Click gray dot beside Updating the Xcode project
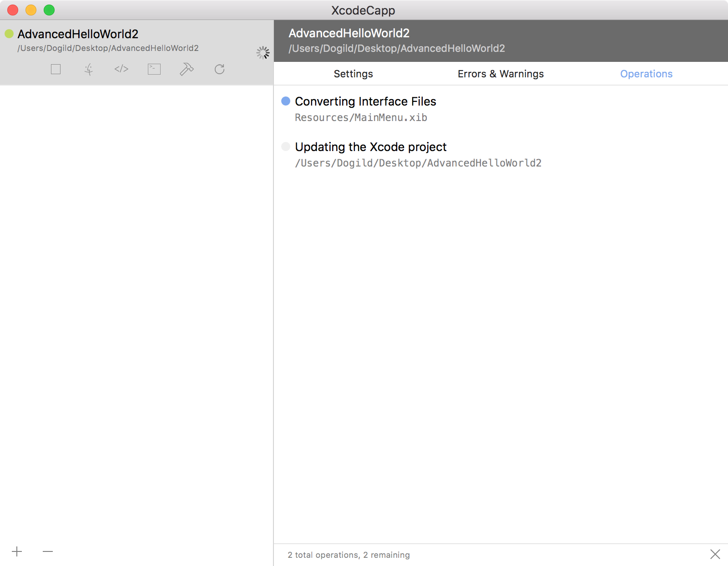This screenshot has height=566, width=728. pos(286,147)
